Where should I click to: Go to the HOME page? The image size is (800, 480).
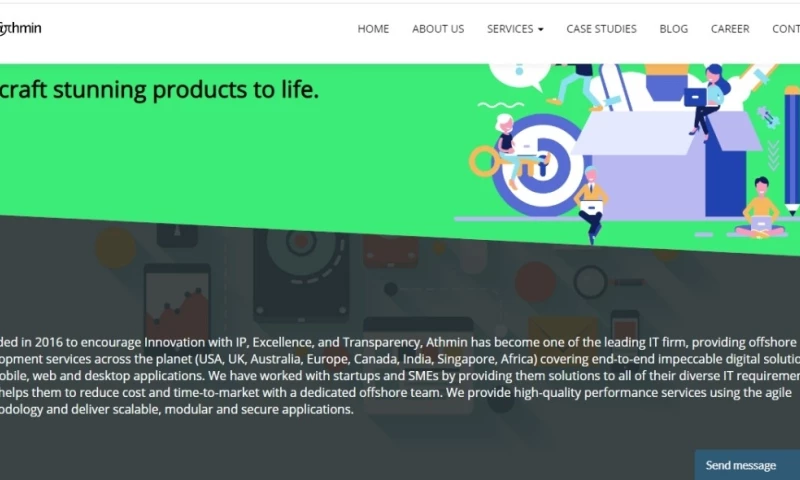[x=373, y=29]
